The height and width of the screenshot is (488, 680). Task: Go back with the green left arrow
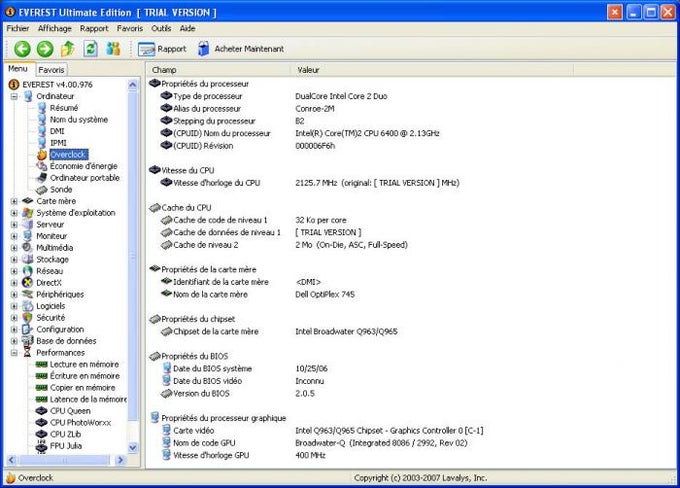(22, 49)
